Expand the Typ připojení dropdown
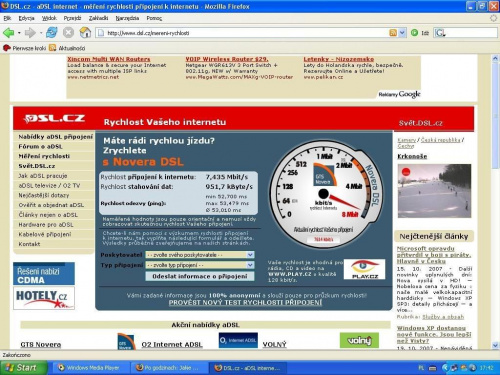This screenshot has width=500, height=375. 200,265
